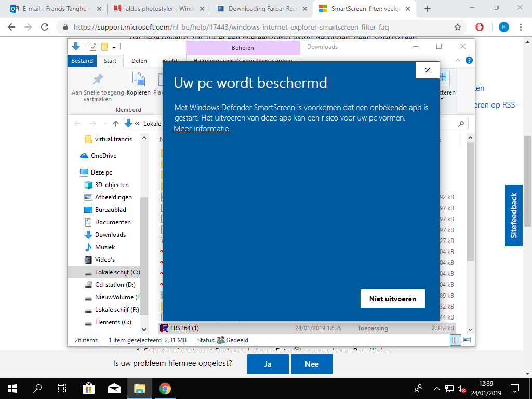The height and width of the screenshot is (399, 532).
Task: Open notification center icon
Action: pyautogui.click(x=515, y=389)
